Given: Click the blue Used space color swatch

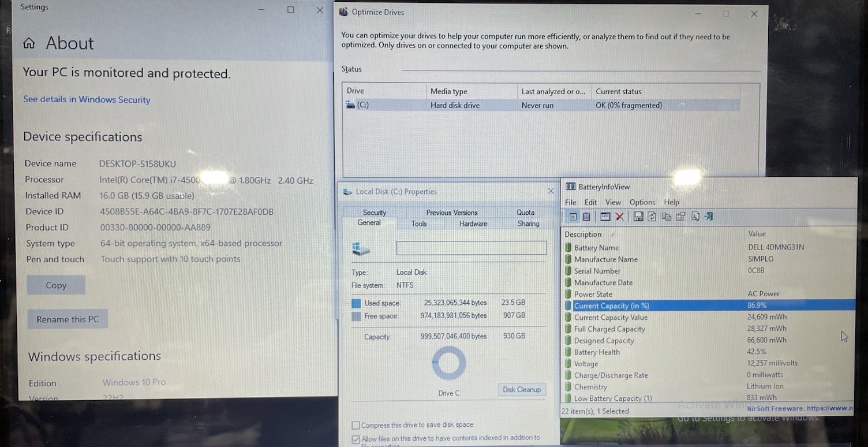Looking at the screenshot, I should tap(356, 303).
